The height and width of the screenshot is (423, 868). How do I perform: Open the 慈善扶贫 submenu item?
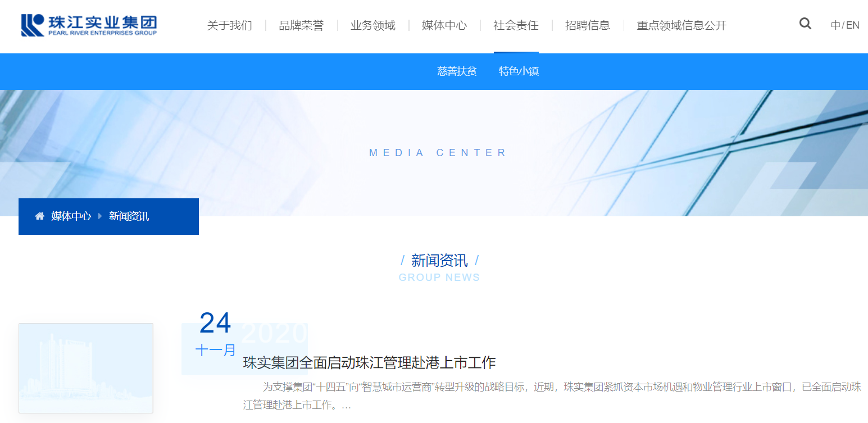tap(457, 71)
